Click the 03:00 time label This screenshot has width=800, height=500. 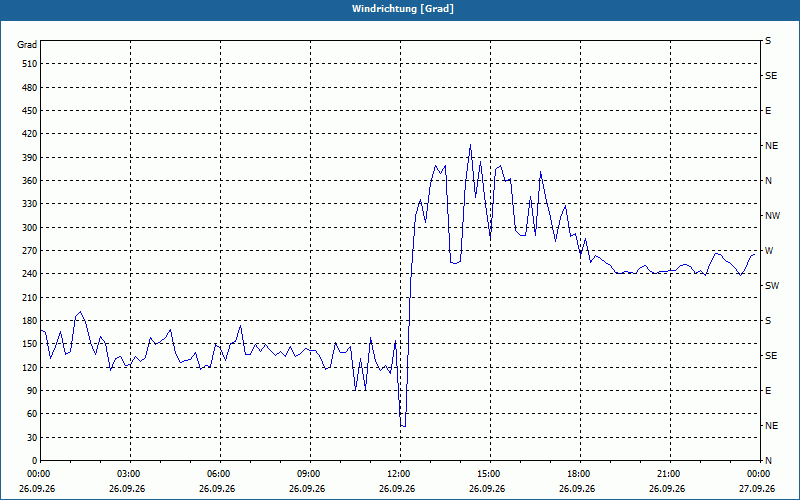click(x=130, y=474)
